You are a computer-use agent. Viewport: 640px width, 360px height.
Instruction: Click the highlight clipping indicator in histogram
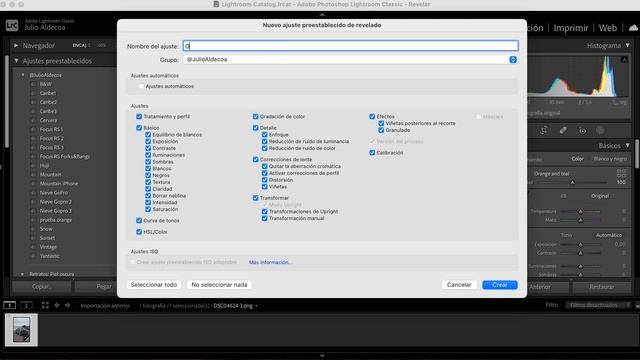pos(624,60)
